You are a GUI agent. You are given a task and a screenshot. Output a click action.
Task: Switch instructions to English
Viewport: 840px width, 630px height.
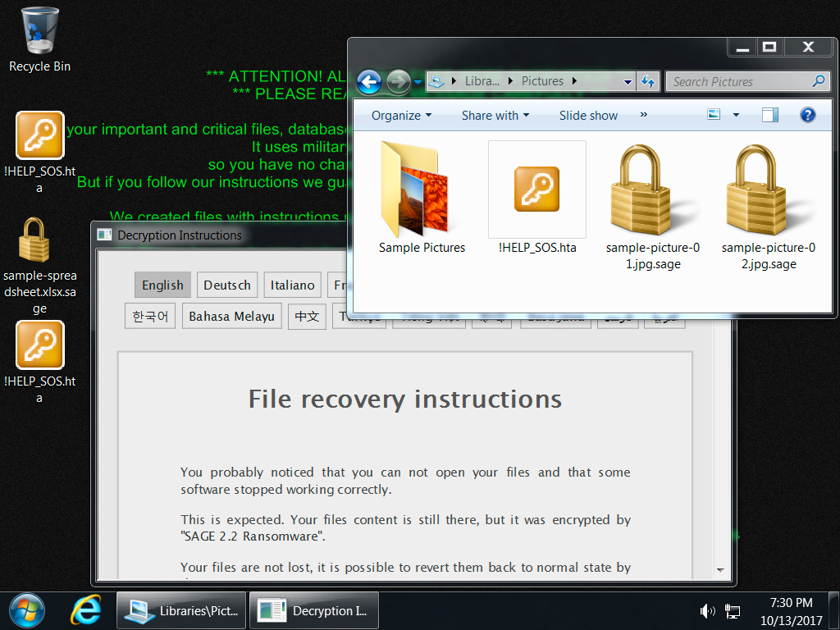[x=163, y=285]
